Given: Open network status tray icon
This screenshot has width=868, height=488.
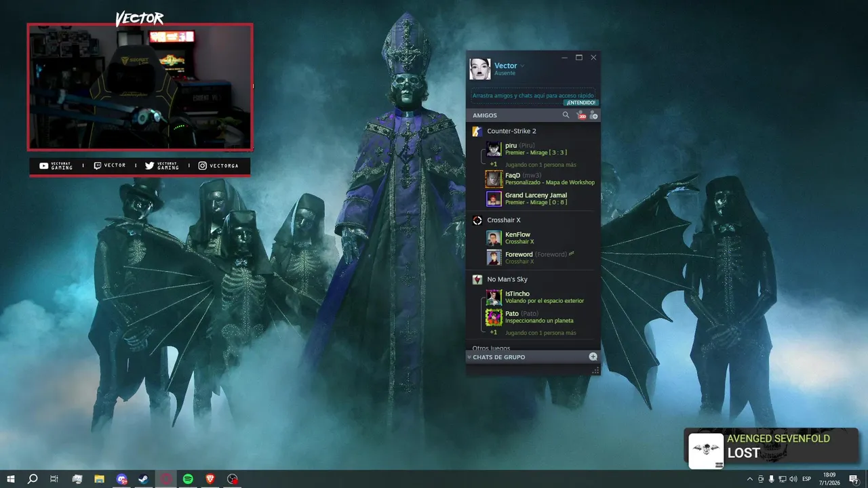Looking at the screenshot, I should [x=783, y=479].
